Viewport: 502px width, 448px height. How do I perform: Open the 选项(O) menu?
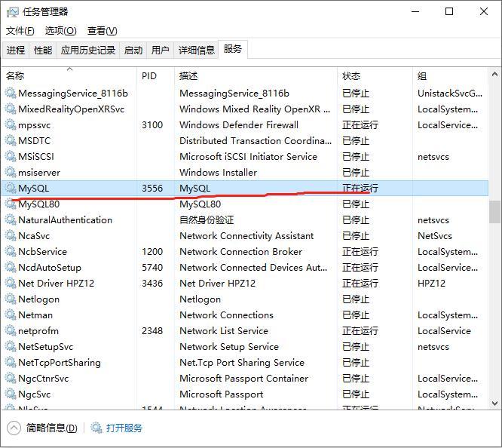(61, 31)
